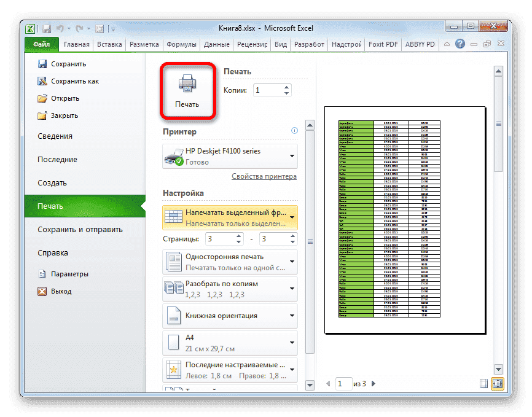The height and width of the screenshot is (417, 532).
Task: Increase Копии count with up stepper arrow
Action: click(288, 86)
